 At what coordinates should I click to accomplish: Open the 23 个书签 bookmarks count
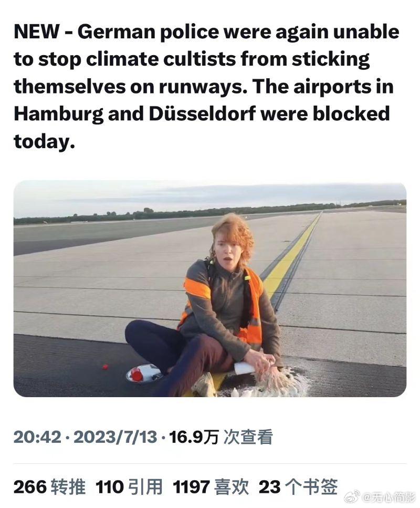tap(298, 486)
